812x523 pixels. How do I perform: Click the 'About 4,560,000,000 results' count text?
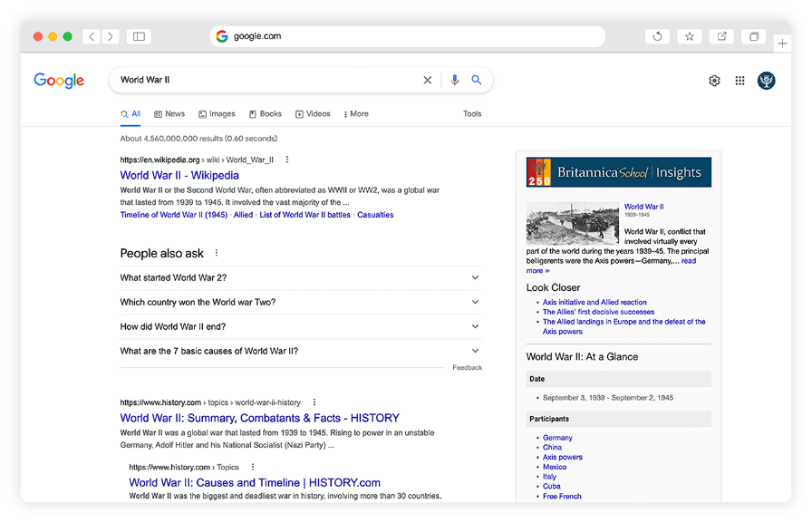pyautogui.click(x=198, y=139)
